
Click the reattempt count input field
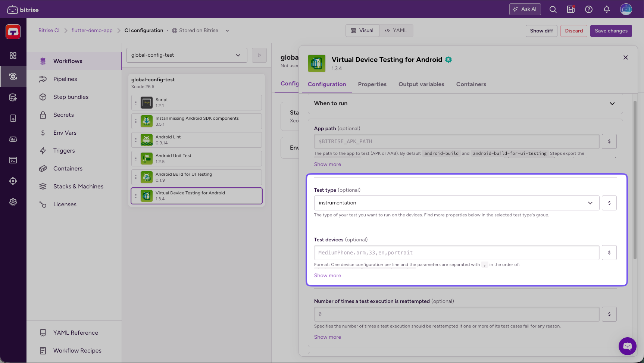(x=457, y=314)
